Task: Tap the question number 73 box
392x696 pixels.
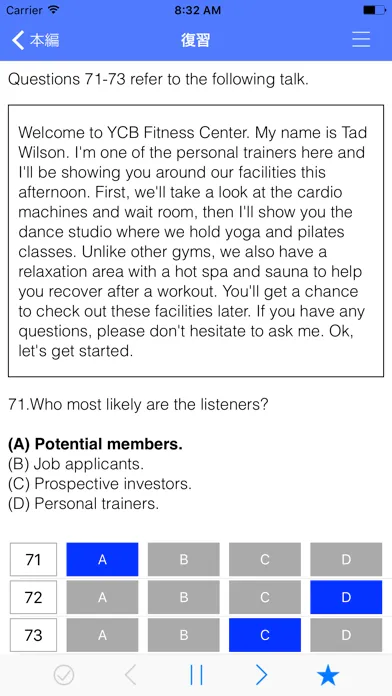Action: (x=33, y=635)
